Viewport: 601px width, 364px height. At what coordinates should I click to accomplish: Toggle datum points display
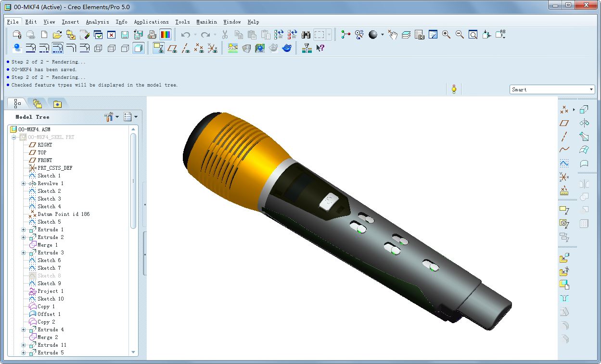(x=199, y=48)
